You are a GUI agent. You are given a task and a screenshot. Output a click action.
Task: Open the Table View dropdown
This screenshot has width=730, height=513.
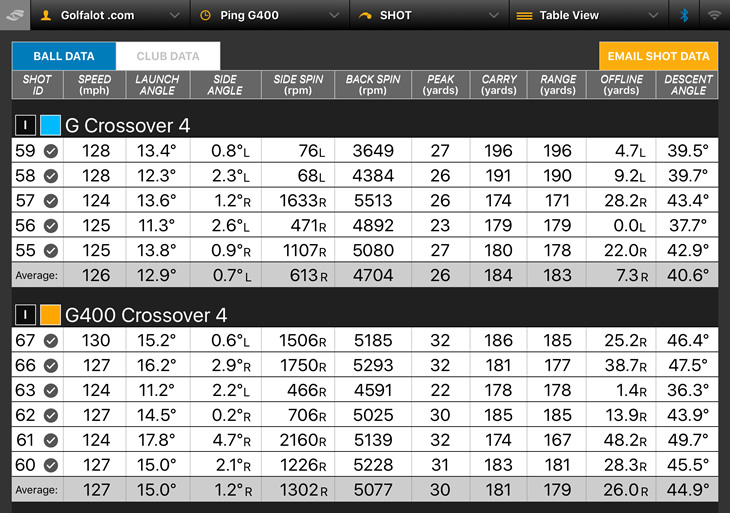589,15
